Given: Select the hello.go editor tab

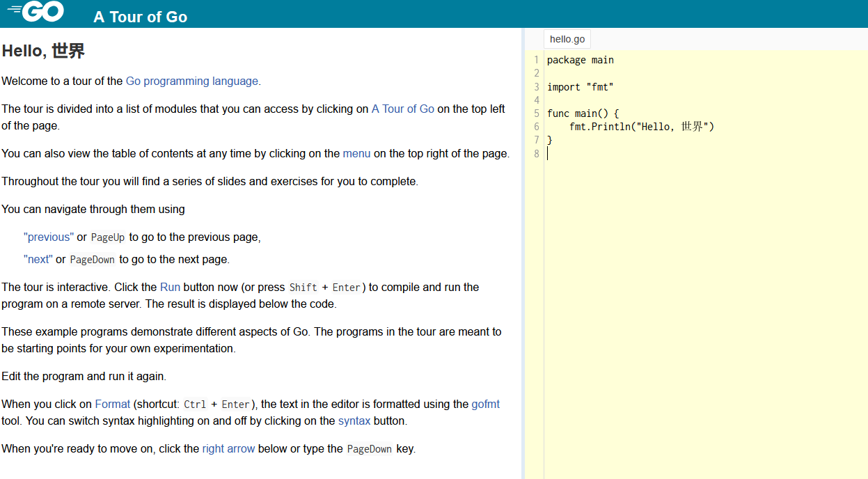Looking at the screenshot, I should point(567,39).
